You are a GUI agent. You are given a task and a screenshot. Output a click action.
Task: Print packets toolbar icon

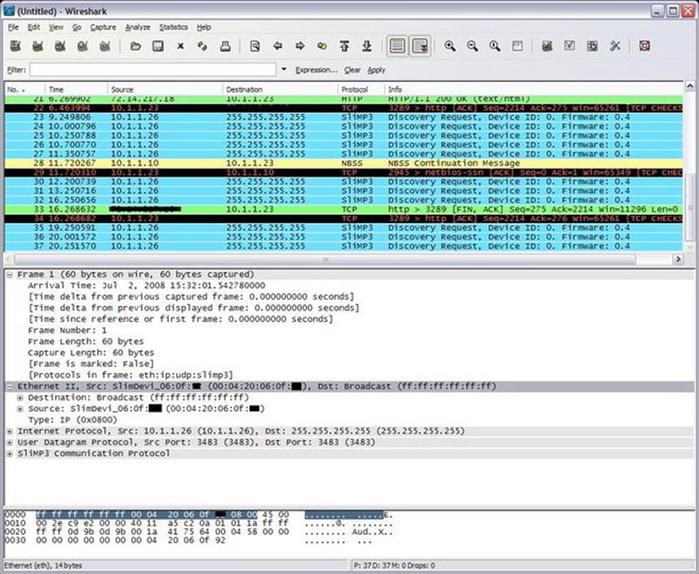point(225,46)
